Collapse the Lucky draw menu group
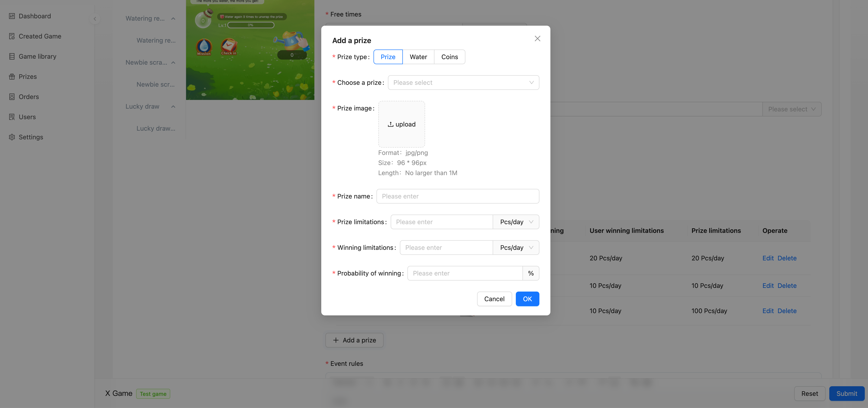Viewport: 868px width, 408px height. coord(173,107)
